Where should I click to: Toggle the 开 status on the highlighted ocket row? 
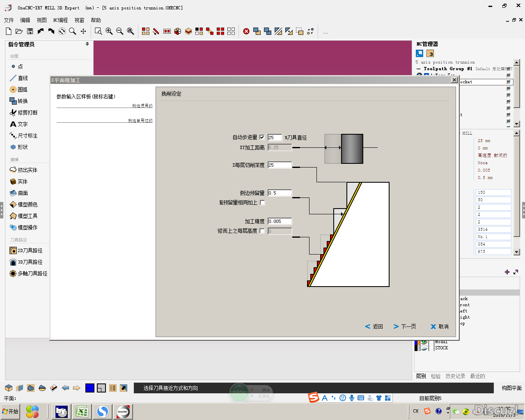click(x=508, y=82)
